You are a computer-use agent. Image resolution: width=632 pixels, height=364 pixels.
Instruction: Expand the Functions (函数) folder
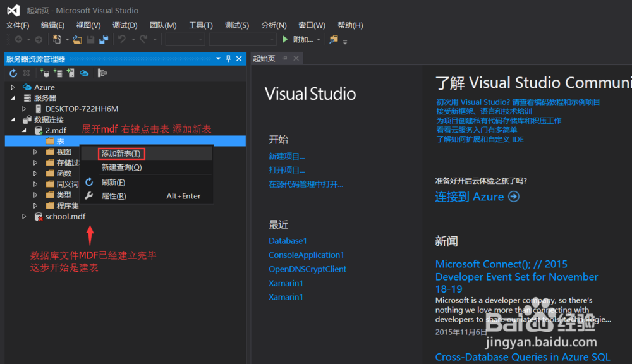tap(35, 173)
